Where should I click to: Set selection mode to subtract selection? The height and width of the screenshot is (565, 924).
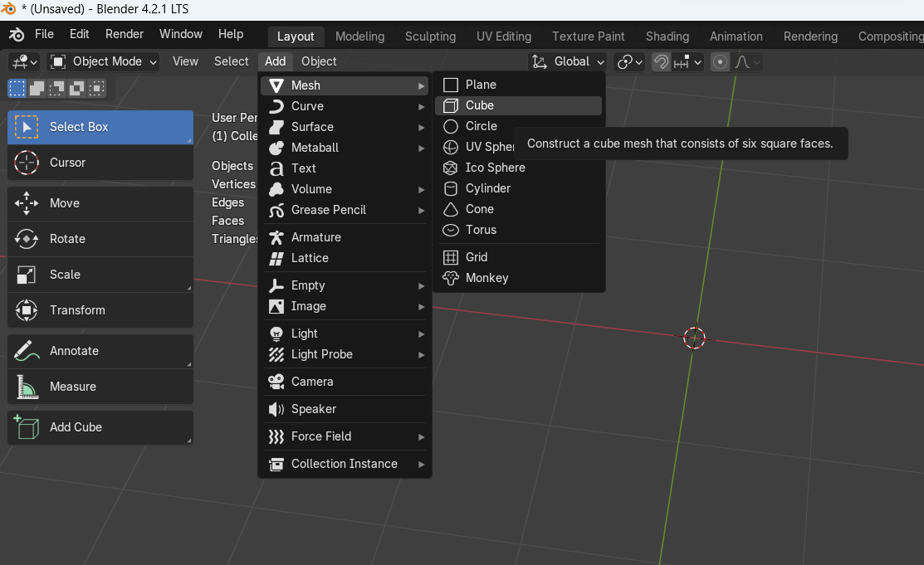coord(56,89)
